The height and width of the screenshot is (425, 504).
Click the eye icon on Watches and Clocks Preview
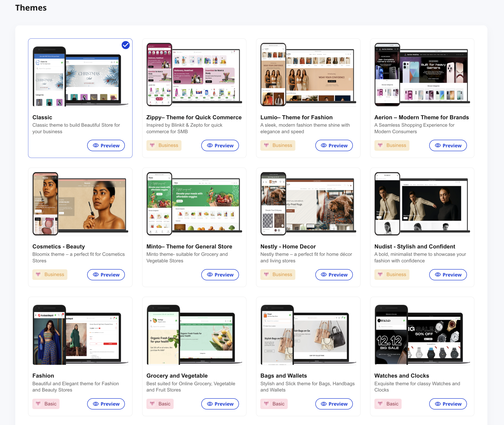click(438, 404)
